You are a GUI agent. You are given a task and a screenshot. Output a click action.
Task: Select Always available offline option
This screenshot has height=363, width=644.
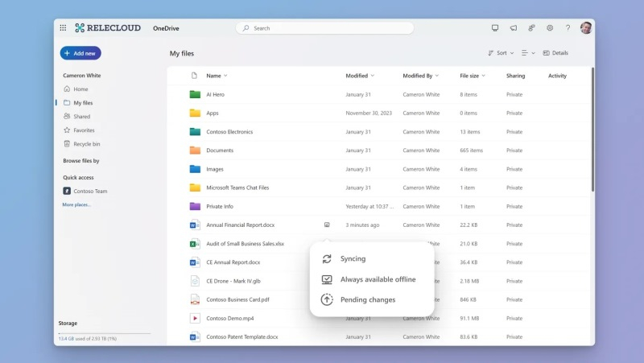coord(378,279)
